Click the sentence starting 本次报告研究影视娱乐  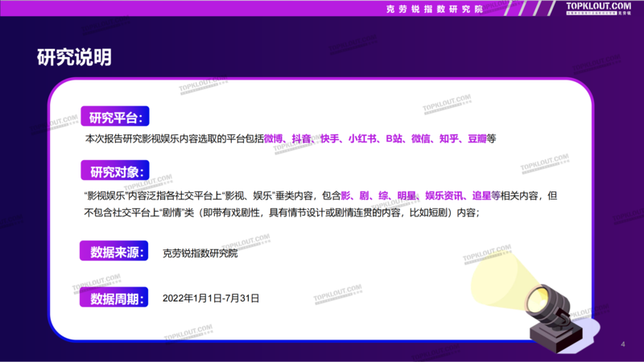click(x=291, y=138)
